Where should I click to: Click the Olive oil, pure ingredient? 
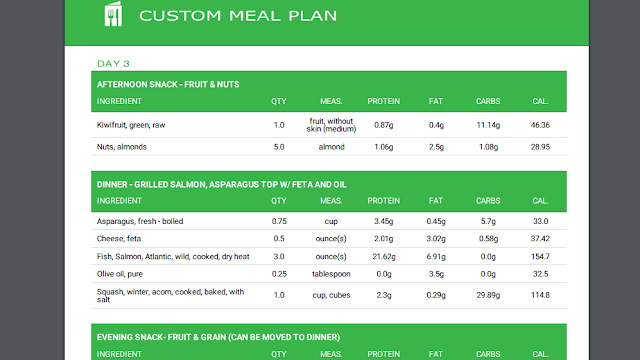pos(120,274)
